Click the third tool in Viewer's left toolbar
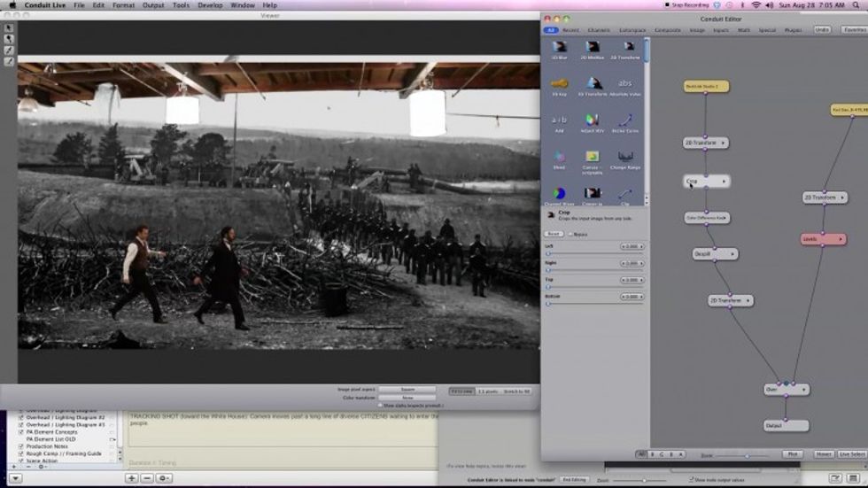Image resolution: width=868 pixels, height=488 pixels. [9, 50]
